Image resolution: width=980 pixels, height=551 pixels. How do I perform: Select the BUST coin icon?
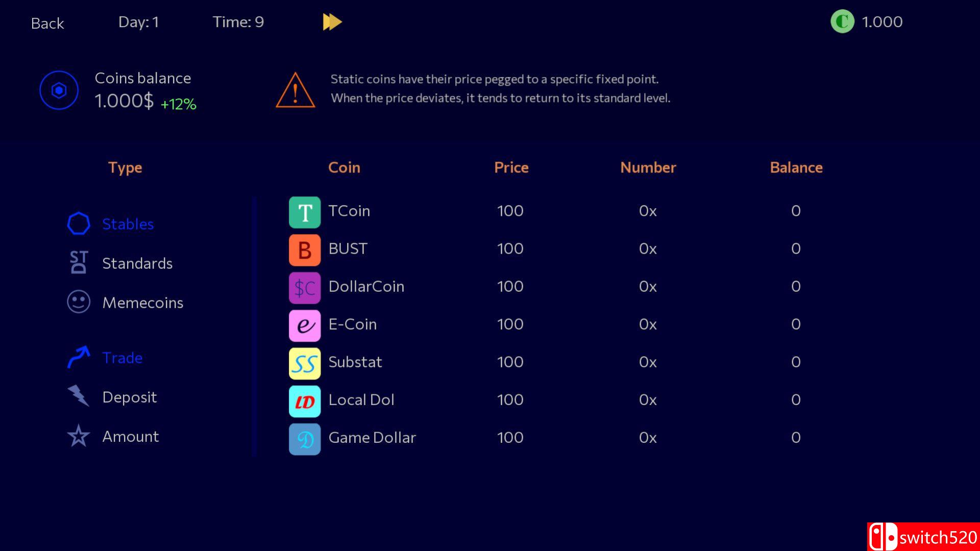[304, 249]
